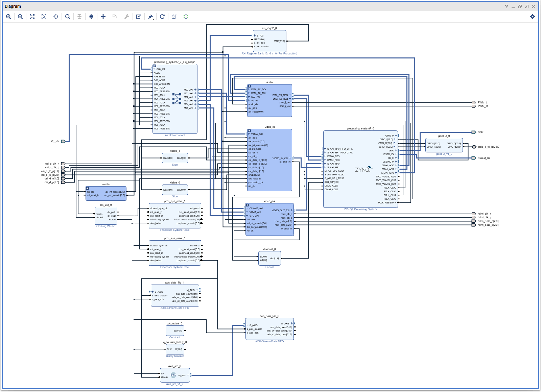Open diagram settings gear
541x392 pixels.
pyautogui.click(x=533, y=17)
